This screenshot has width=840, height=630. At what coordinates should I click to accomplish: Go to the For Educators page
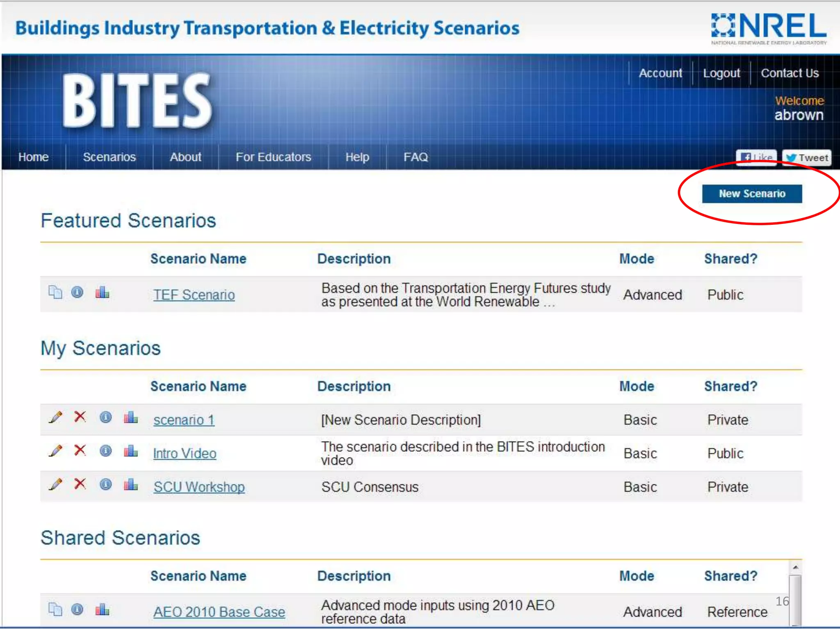273,157
